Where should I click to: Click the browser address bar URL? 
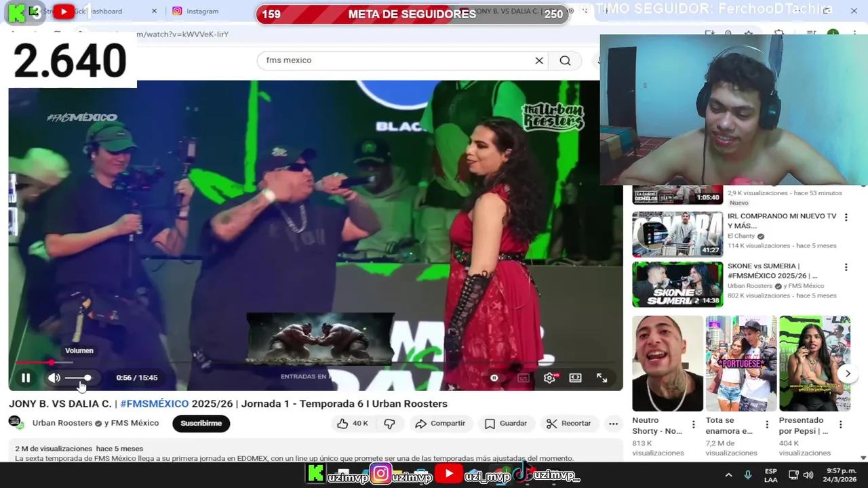[x=183, y=34]
